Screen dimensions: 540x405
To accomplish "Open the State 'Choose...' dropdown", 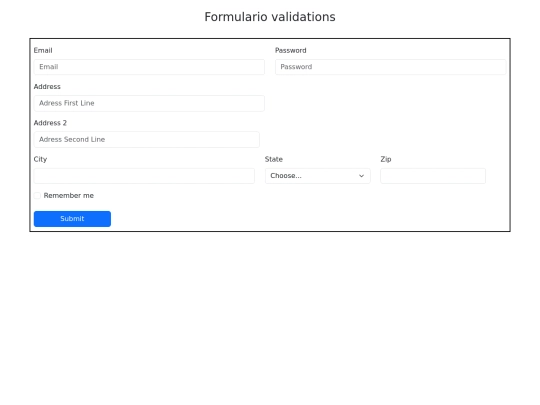I will [318, 176].
